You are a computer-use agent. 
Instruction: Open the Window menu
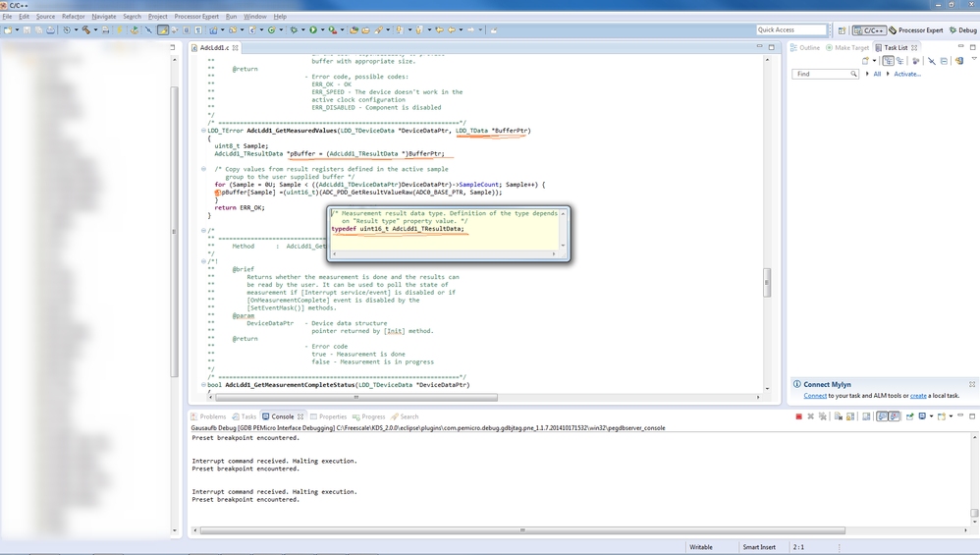point(254,17)
